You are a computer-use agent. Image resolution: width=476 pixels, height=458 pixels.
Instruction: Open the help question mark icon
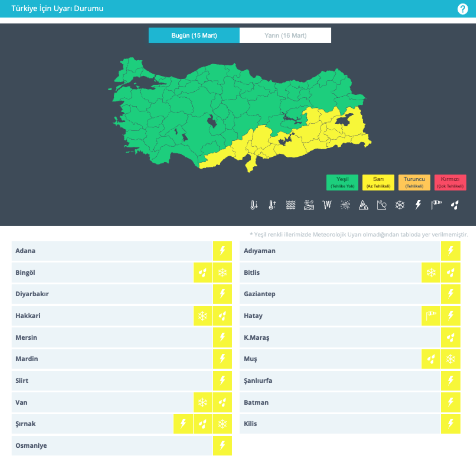pos(462,9)
